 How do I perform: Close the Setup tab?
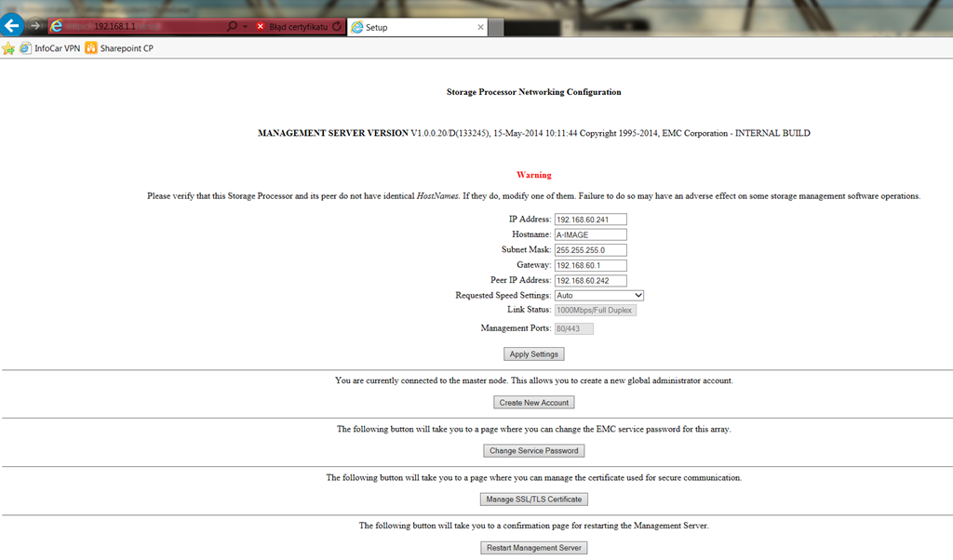[480, 27]
